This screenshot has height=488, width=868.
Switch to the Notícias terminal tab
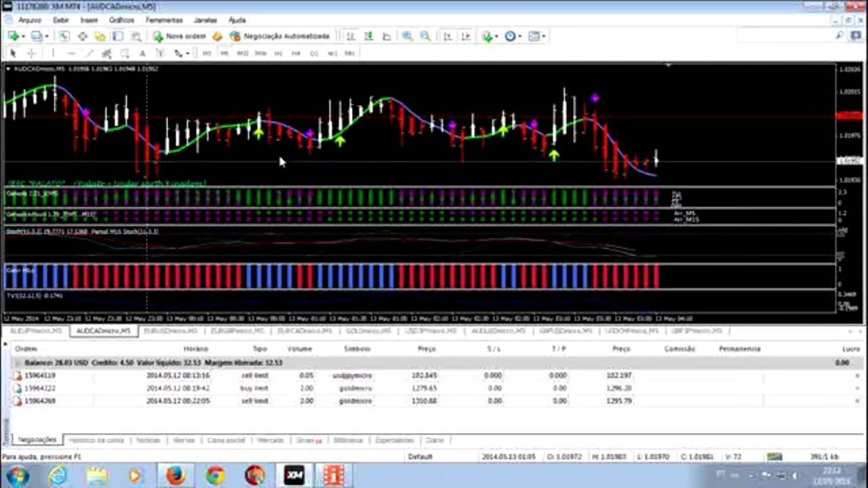click(148, 440)
